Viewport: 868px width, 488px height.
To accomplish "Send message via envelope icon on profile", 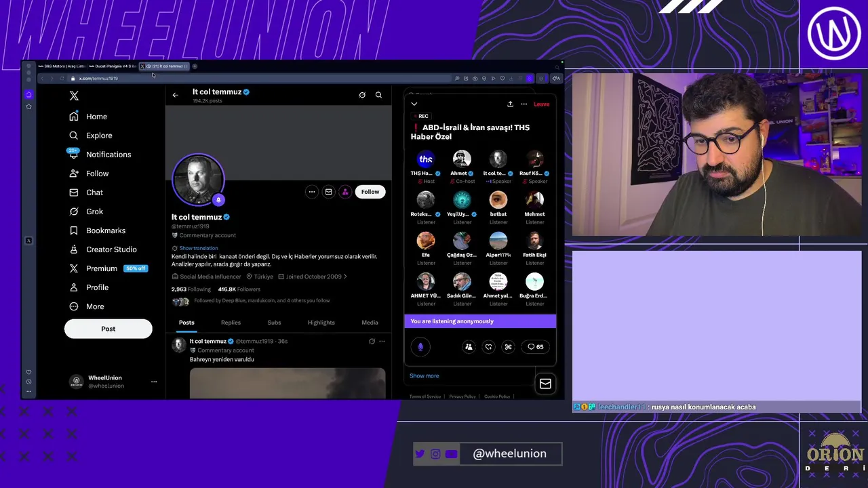I will pos(328,192).
